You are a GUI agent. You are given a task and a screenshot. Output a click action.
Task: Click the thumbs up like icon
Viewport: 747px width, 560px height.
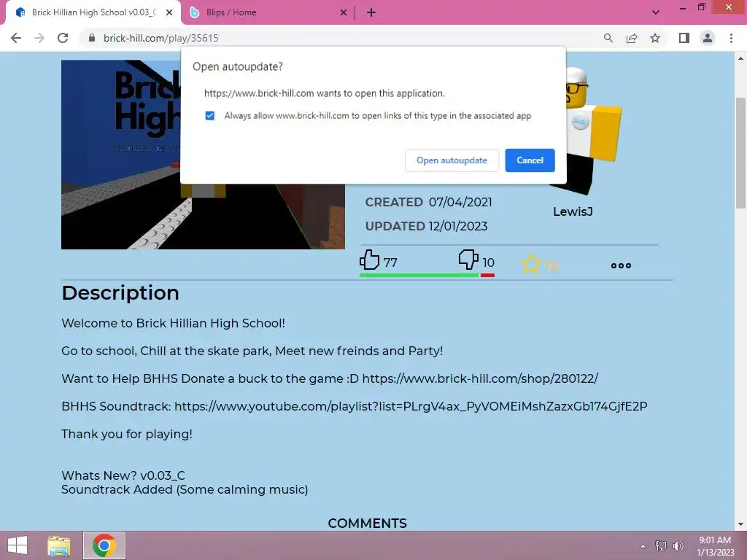point(369,260)
